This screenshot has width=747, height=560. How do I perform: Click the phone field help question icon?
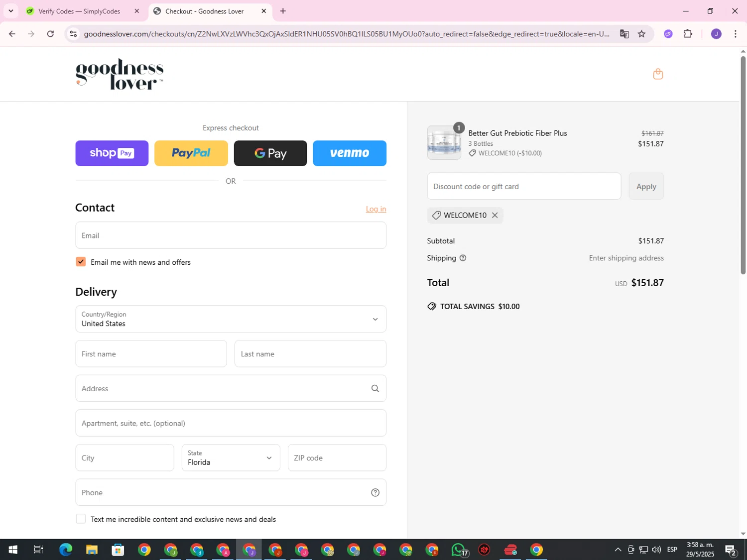coord(375,492)
